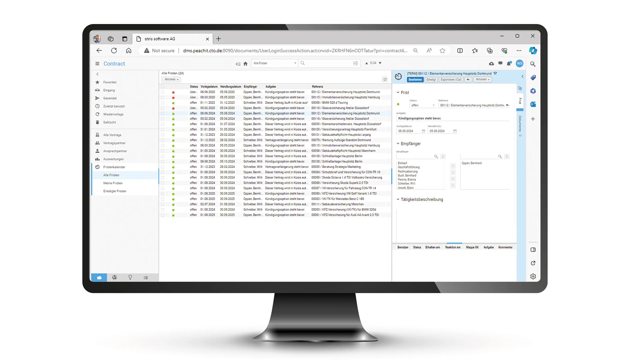
Task: Open the Vertragspartner list
Action: tap(114, 143)
